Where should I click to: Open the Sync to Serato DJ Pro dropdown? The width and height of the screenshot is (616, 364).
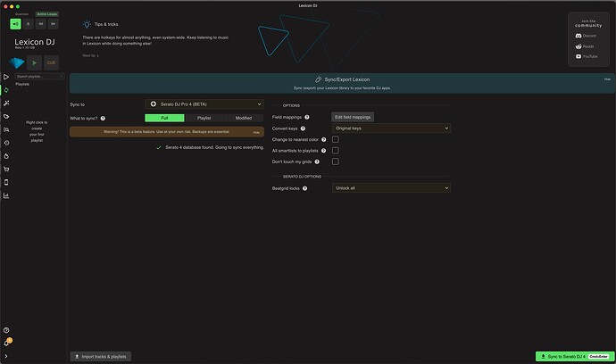(204, 104)
